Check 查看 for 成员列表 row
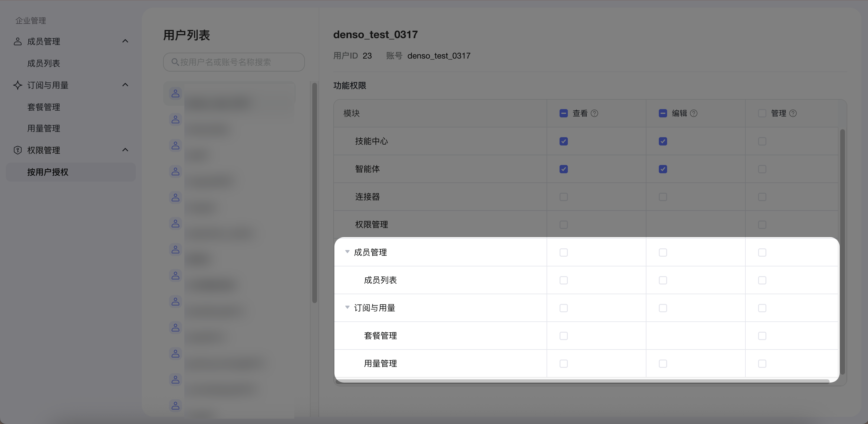The width and height of the screenshot is (868, 424). click(x=563, y=280)
